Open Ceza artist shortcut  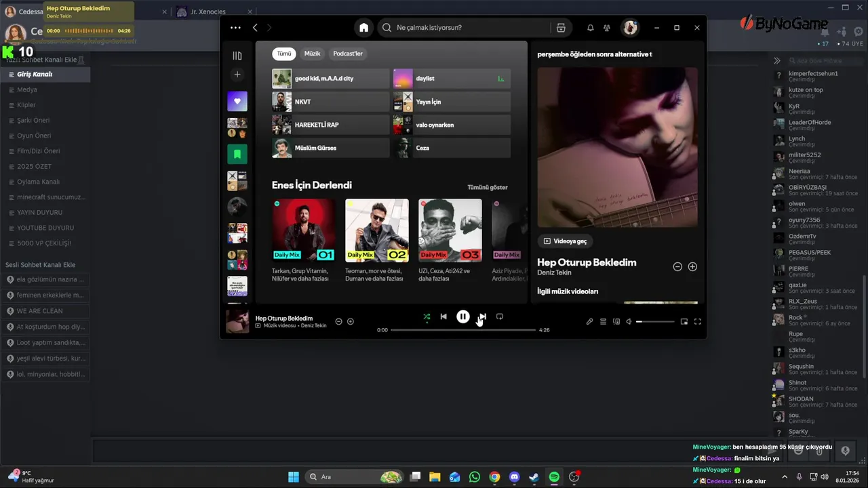point(452,148)
